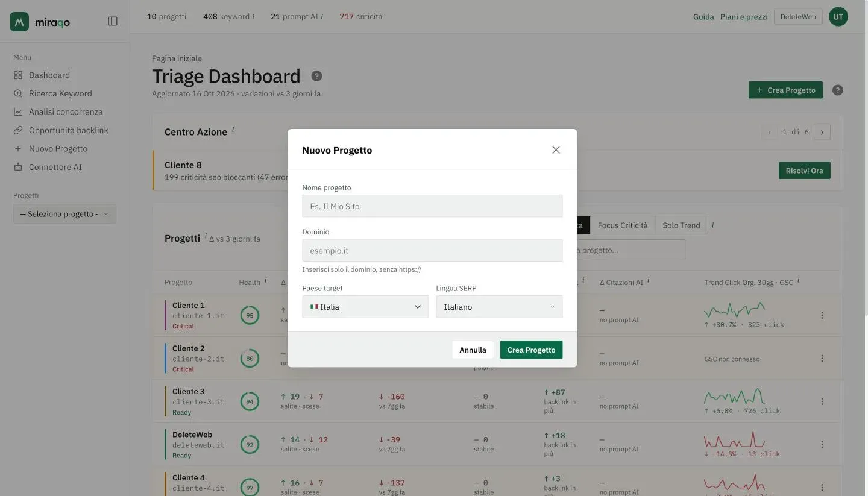Go to next Centro Azione page arrow
Image resolution: width=868 pixels, height=496 pixels.
822,132
